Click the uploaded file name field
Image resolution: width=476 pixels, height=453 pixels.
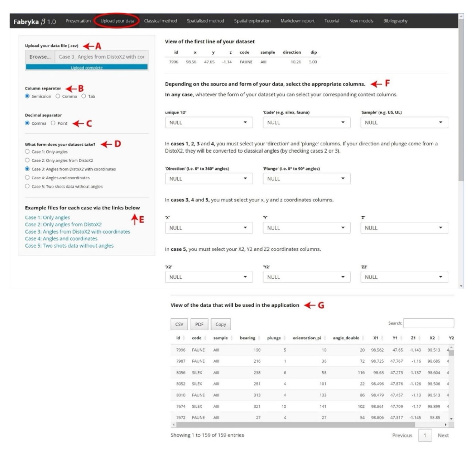pos(102,57)
